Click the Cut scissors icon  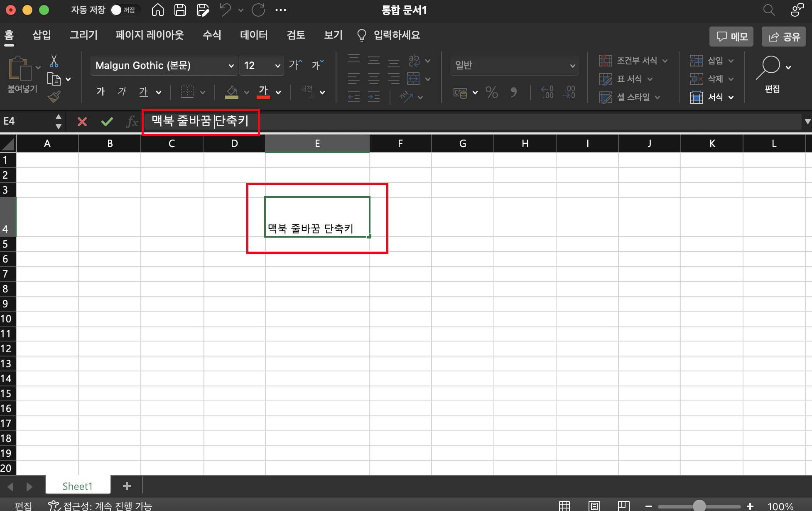pos(54,61)
